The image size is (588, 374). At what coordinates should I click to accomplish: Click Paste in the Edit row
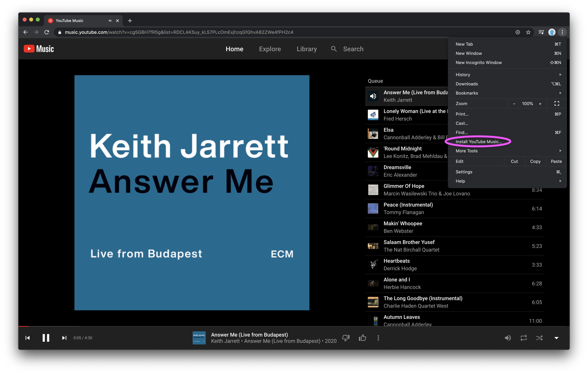coord(556,162)
